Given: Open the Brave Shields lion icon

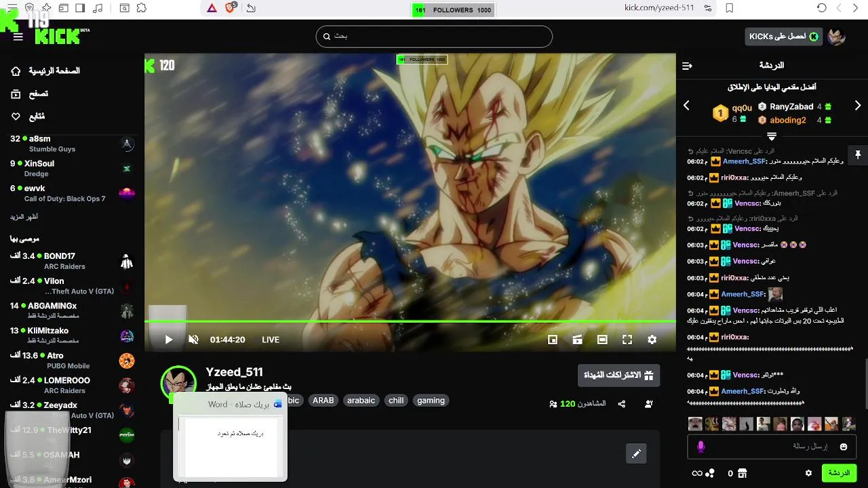Looking at the screenshot, I should [x=231, y=8].
